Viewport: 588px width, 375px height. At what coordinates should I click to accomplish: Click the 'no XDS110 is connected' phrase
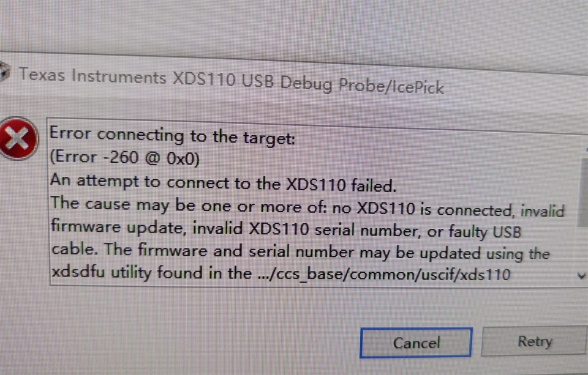tap(422, 209)
